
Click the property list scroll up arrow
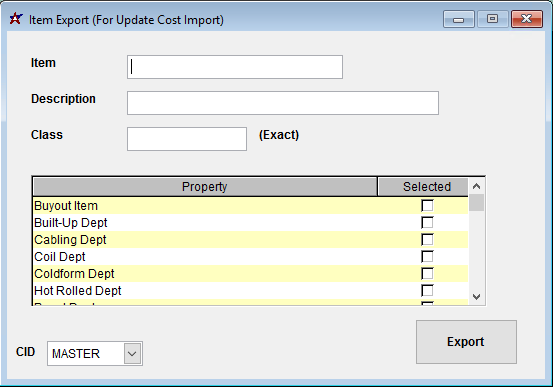tap(476, 186)
